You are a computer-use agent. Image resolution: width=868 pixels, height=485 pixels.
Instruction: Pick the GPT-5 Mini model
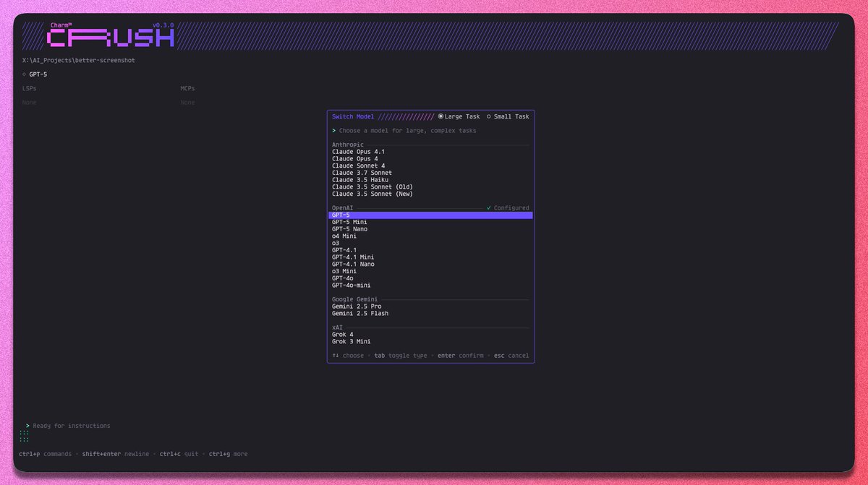350,222
